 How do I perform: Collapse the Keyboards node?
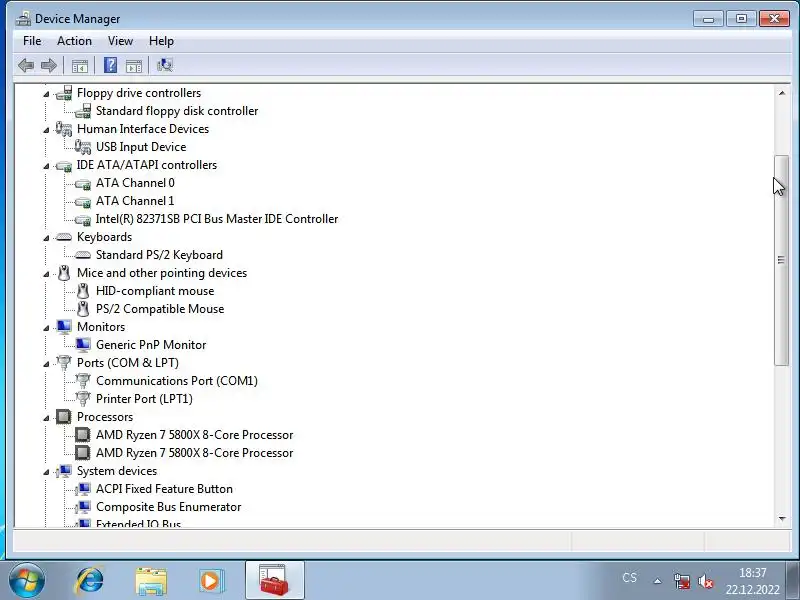click(x=46, y=238)
